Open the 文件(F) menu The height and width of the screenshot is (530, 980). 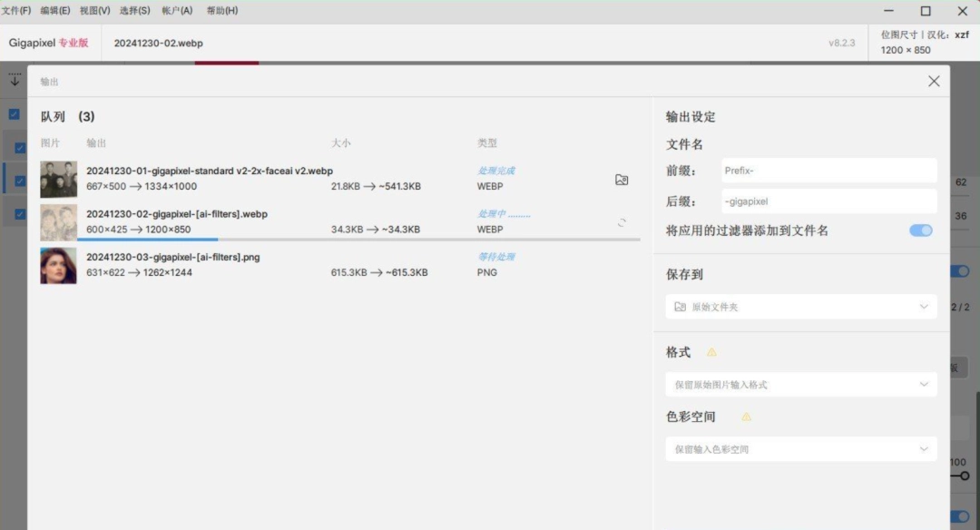16,11
